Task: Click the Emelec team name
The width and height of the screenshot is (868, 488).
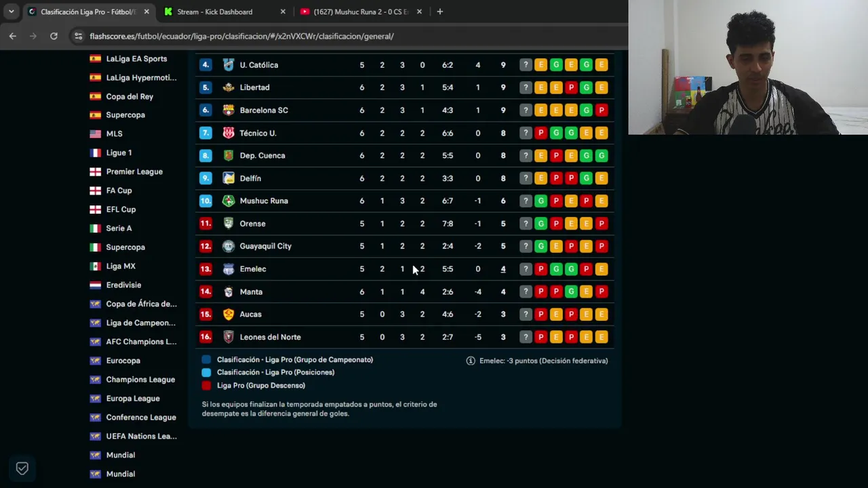Action: (253, 269)
